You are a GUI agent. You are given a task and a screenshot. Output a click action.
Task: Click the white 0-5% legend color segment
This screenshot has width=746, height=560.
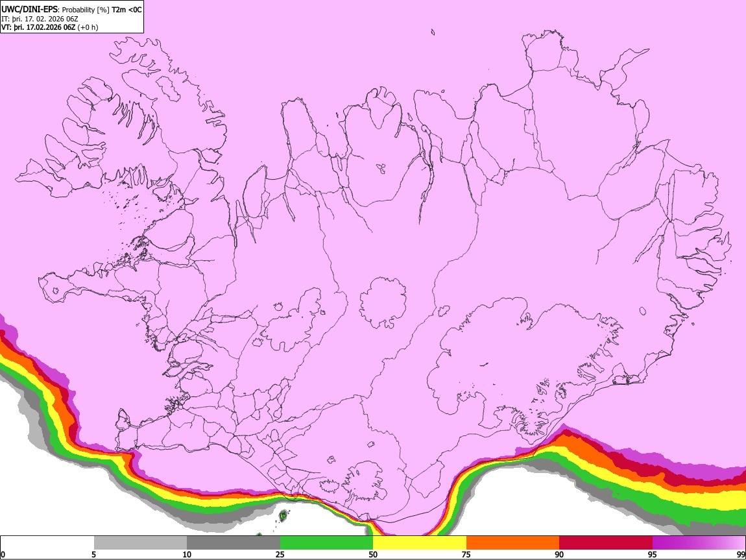tap(47, 543)
